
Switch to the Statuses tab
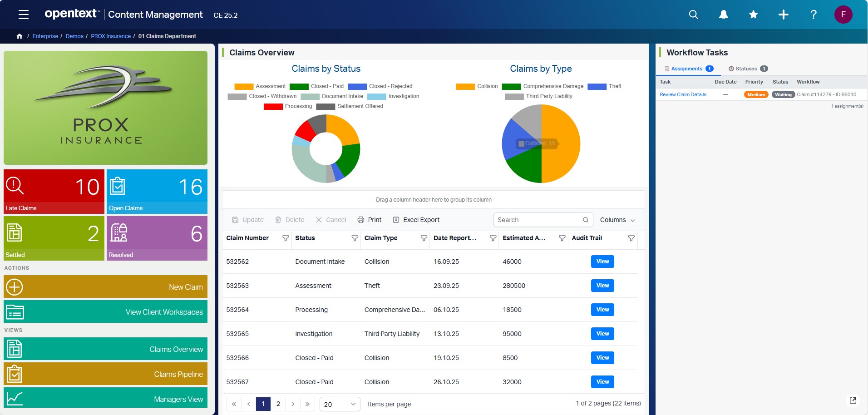click(x=748, y=69)
